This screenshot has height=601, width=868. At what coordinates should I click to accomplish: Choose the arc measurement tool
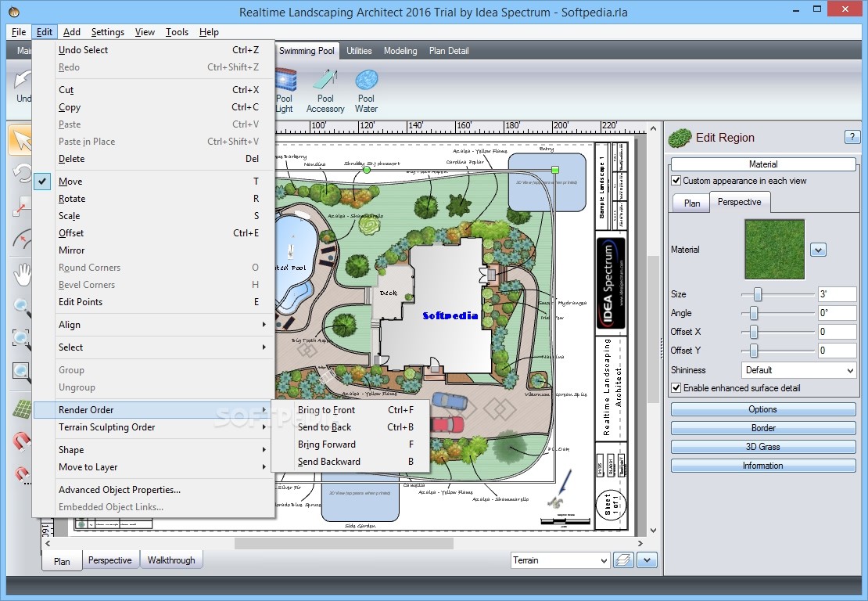coord(21,239)
